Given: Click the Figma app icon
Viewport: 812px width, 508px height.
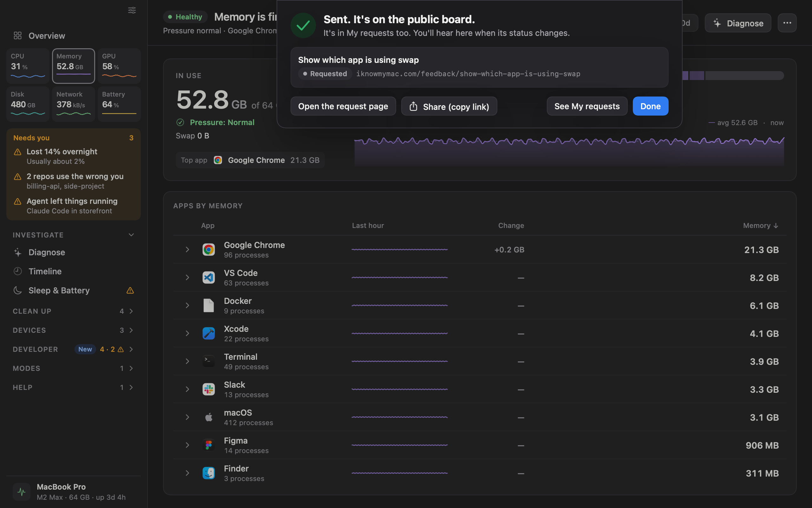Looking at the screenshot, I should (208, 445).
